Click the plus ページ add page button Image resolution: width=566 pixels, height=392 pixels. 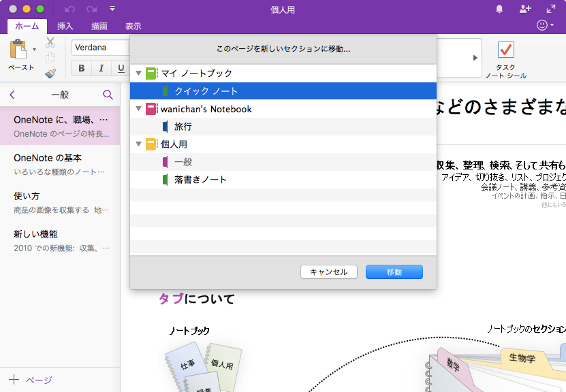tap(31, 379)
